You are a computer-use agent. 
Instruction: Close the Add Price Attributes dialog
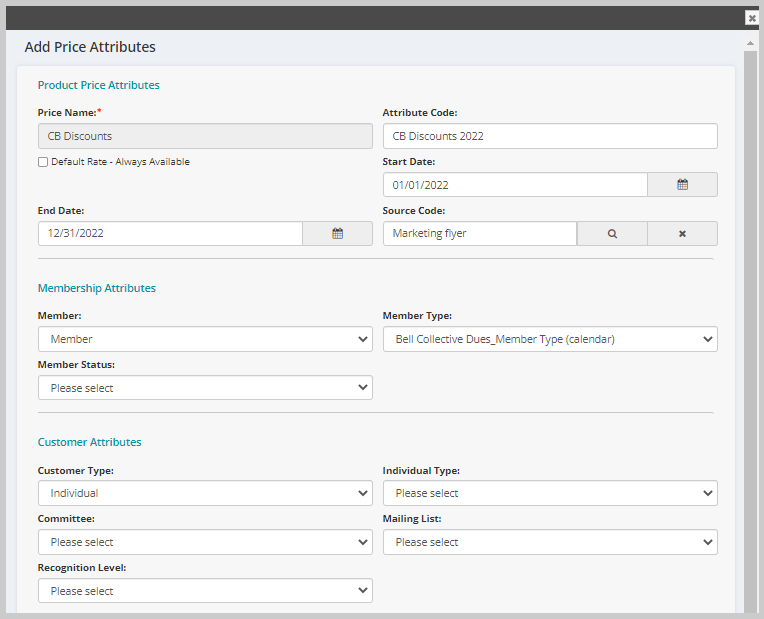click(x=752, y=18)
